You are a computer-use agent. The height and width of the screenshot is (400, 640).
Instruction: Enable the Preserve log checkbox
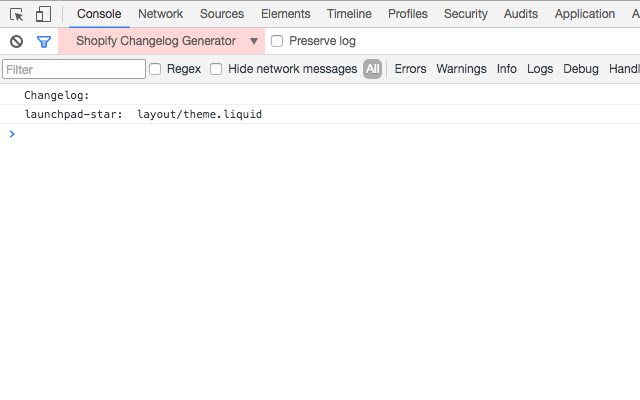(x=278, y=41)
